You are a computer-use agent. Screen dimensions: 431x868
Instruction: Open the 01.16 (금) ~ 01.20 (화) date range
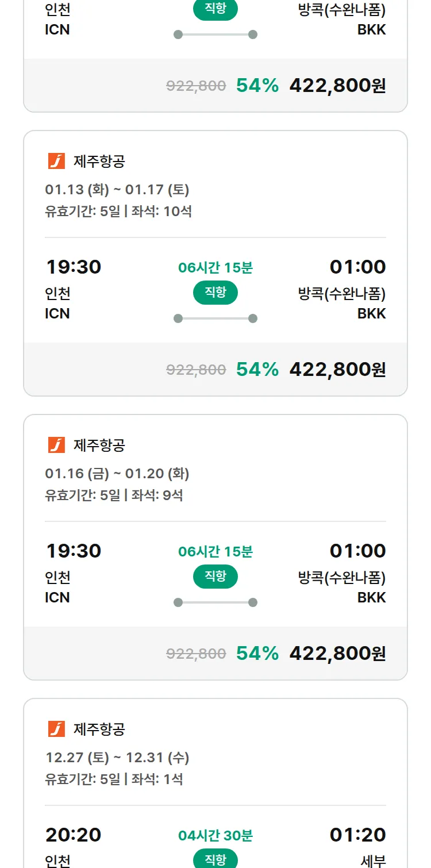tap(117, 474)
